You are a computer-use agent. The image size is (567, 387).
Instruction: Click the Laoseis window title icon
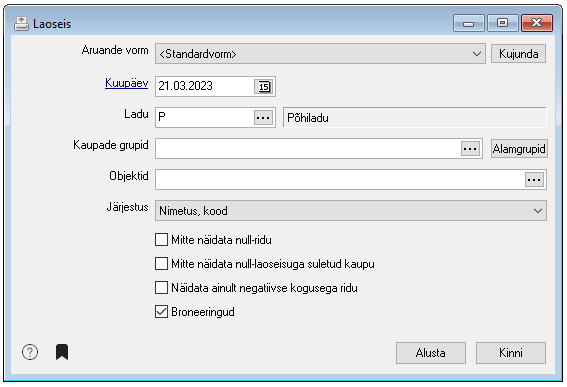[x=21, y=24]
